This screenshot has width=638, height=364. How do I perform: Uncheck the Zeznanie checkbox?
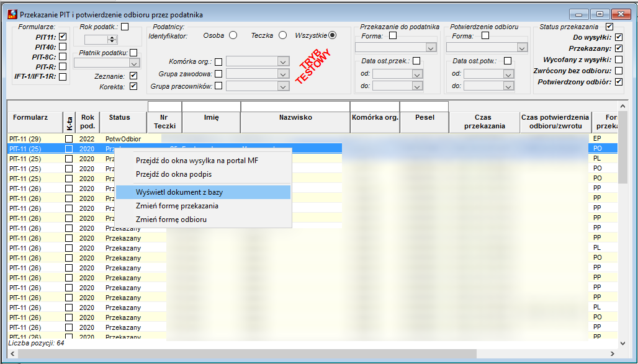tap(133, 76)
